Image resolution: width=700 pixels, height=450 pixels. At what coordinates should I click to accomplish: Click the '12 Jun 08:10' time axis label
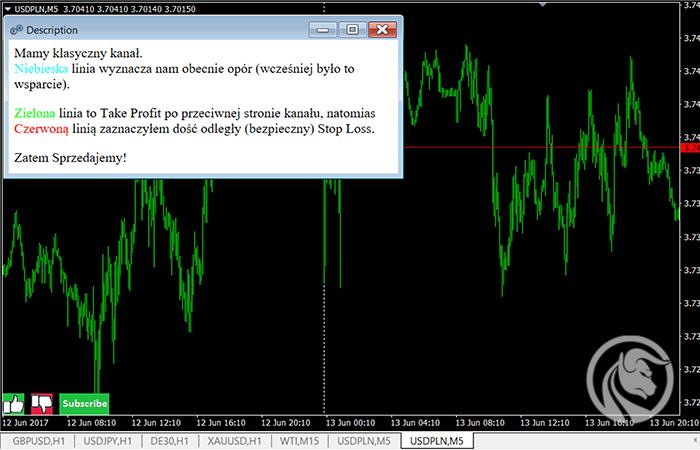coord(91,422)
